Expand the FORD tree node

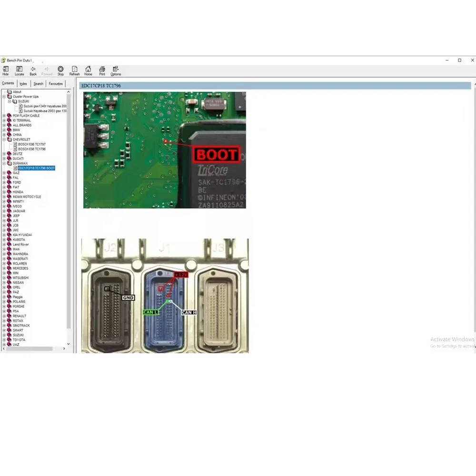4,182
